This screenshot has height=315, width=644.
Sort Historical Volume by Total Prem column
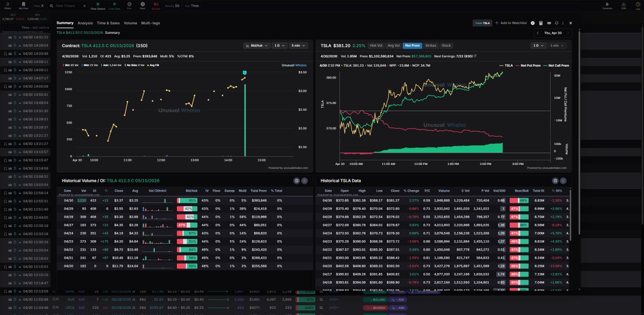coord(259,191)
